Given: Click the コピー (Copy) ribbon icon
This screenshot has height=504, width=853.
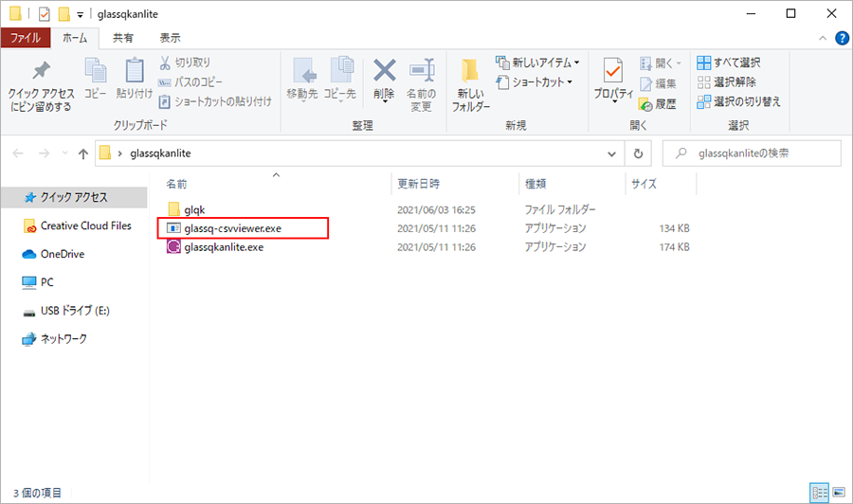Looking at the screenshot, I should pos(96,79).
